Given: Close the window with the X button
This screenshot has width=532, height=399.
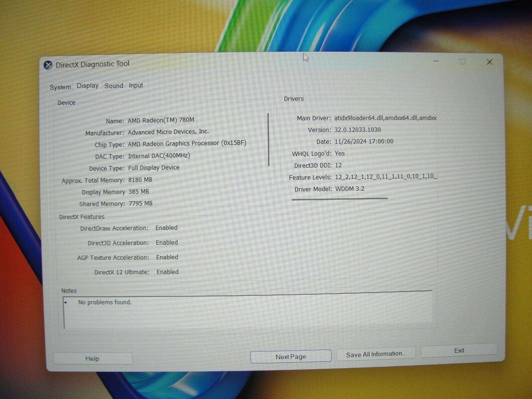Looking at the screenshot, I should tap(489, 62).
